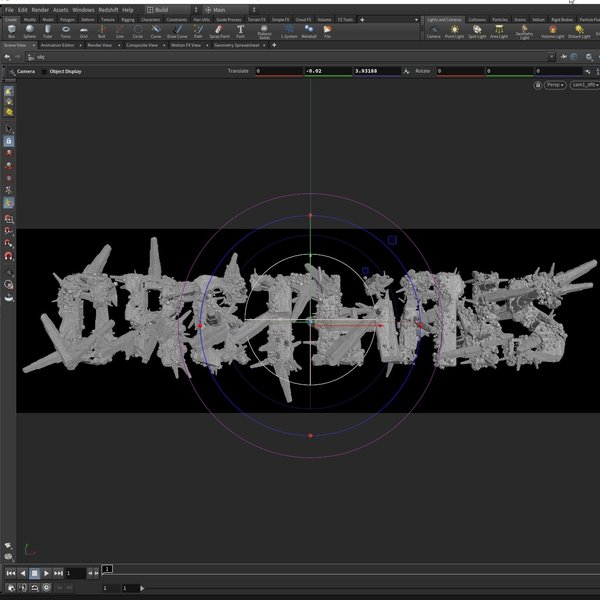Click the stop playback button

pyautogui.click(x=34, y=573)
